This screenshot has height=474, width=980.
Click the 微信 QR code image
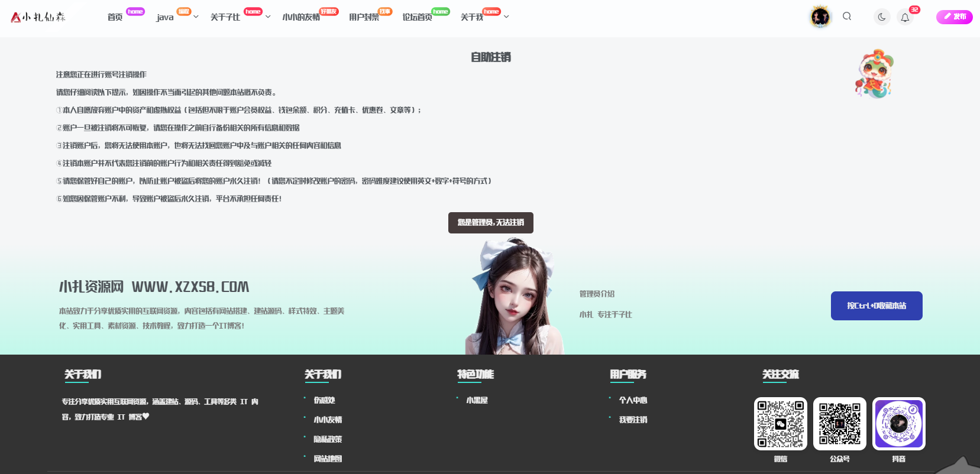[x=781, y=424]
